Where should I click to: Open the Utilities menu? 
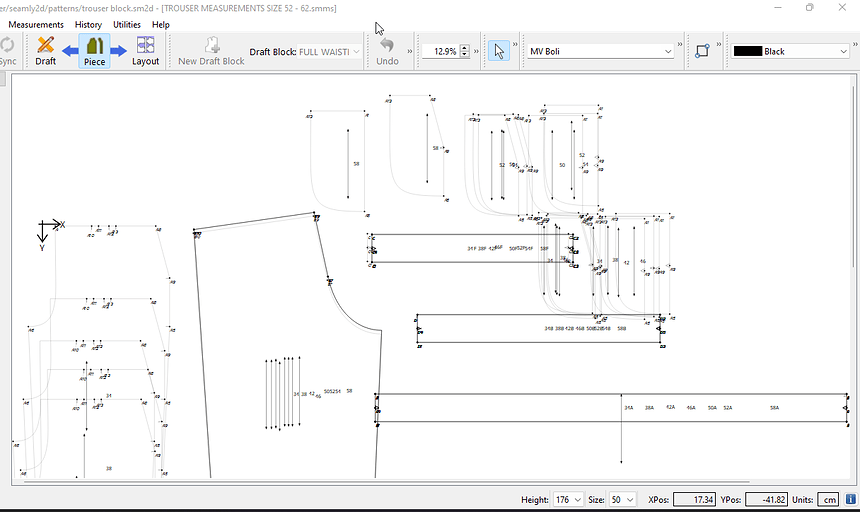(127, 24)
